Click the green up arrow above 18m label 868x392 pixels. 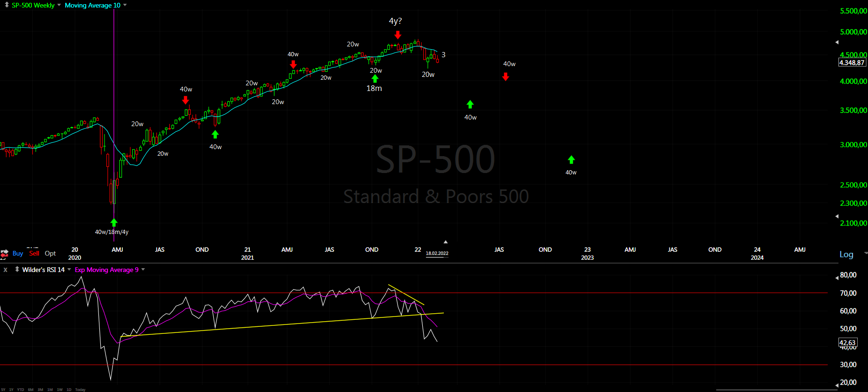click(375, 78)
